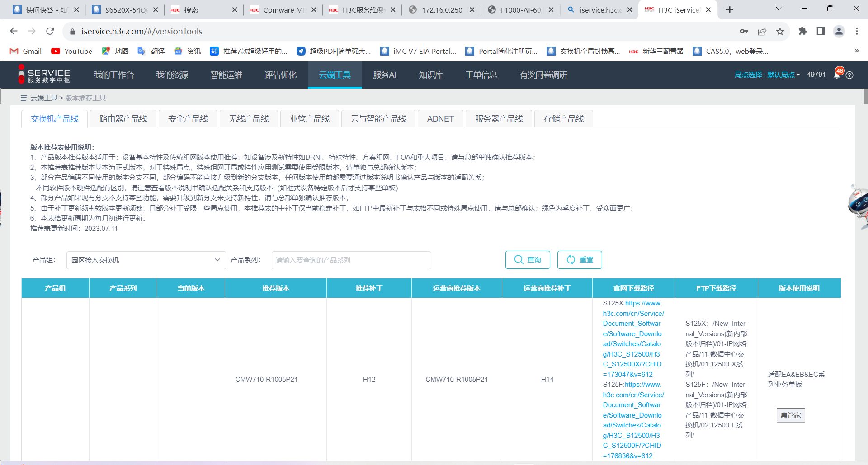Screen dimensions: 868x465
Task: Open the 局点选择 site selector dropdown
Action: point(767,75)
